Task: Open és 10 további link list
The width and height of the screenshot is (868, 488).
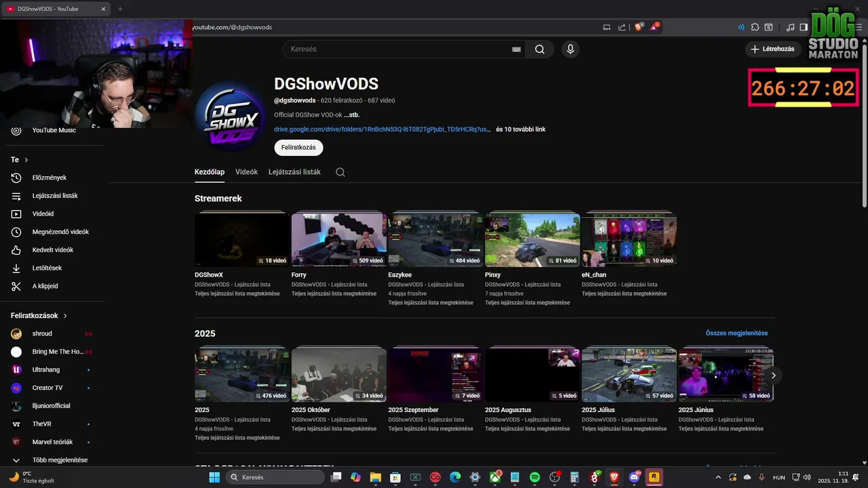Action: click(520, 129)
